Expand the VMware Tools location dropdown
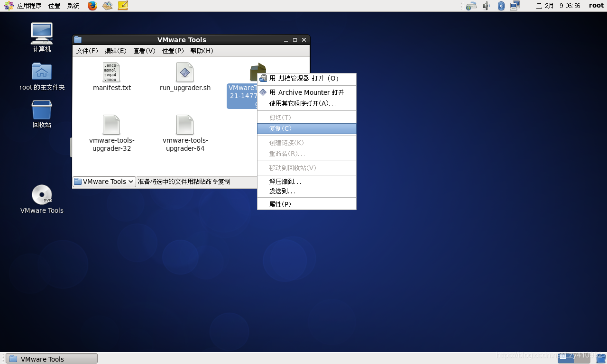 104,182
